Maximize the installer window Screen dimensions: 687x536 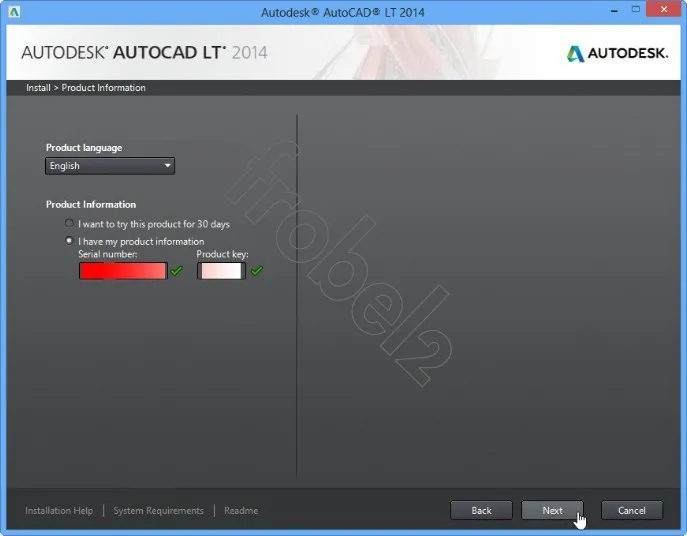click(x=635, y=10)
